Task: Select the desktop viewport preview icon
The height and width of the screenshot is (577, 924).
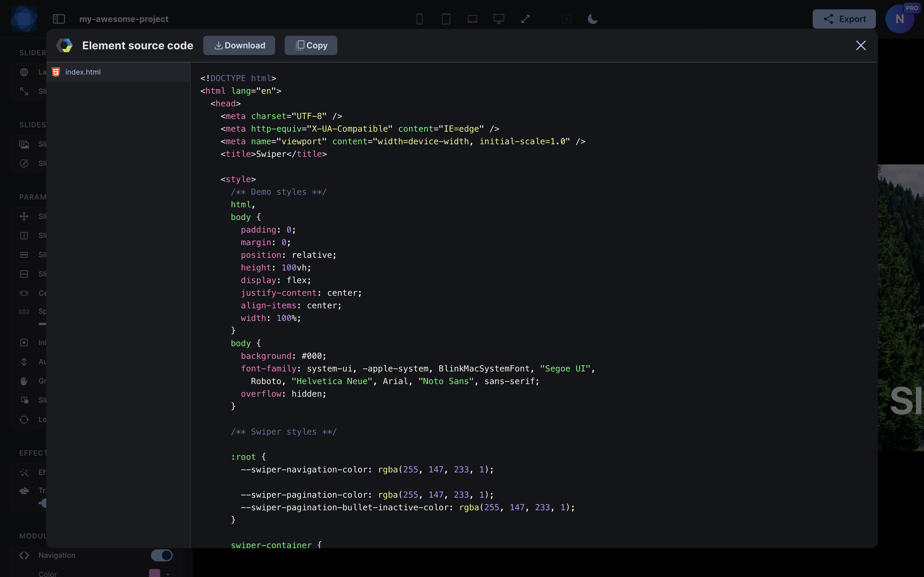Action: [x=499, y=19]
